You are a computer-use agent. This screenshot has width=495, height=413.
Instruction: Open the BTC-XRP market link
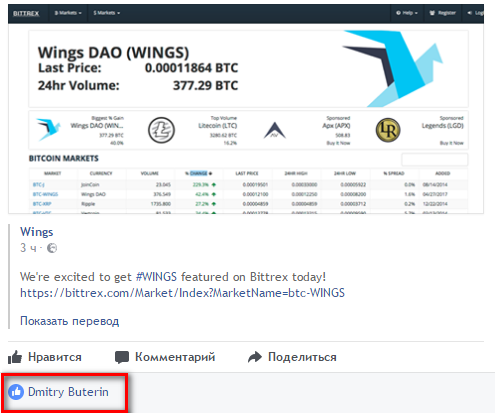(x=42, y=204)
